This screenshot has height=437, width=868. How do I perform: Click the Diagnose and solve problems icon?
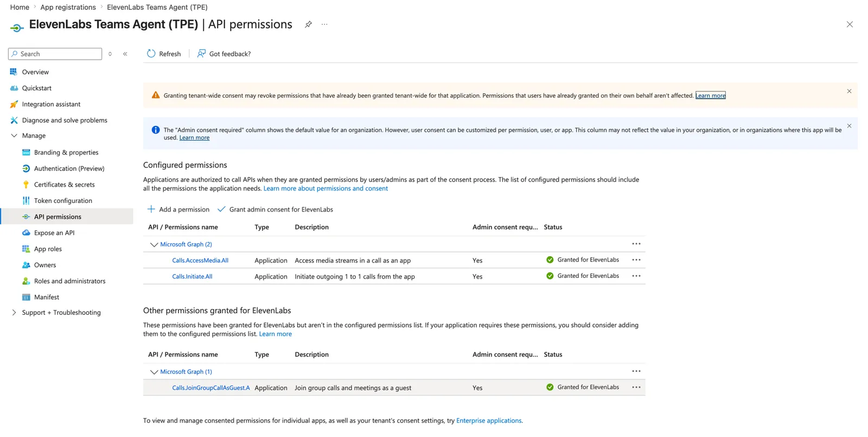pos(14,120)
